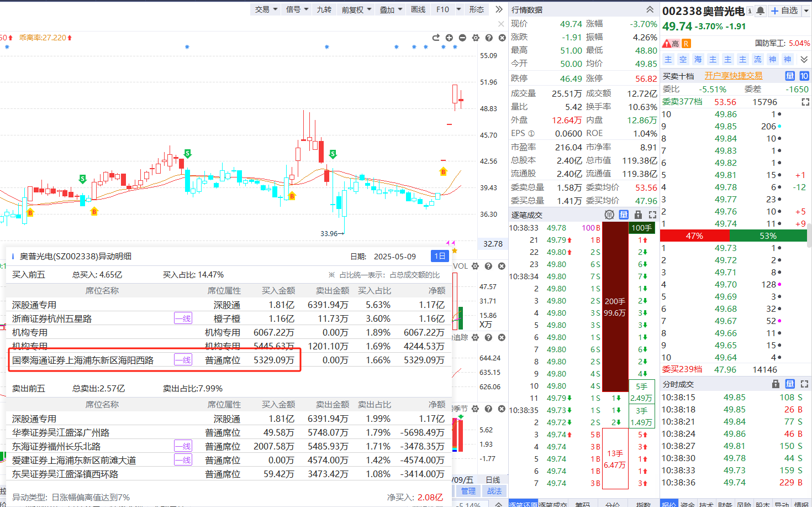Click the 管理 button
This screenshot has height=507, width=812.
[468, 491]
